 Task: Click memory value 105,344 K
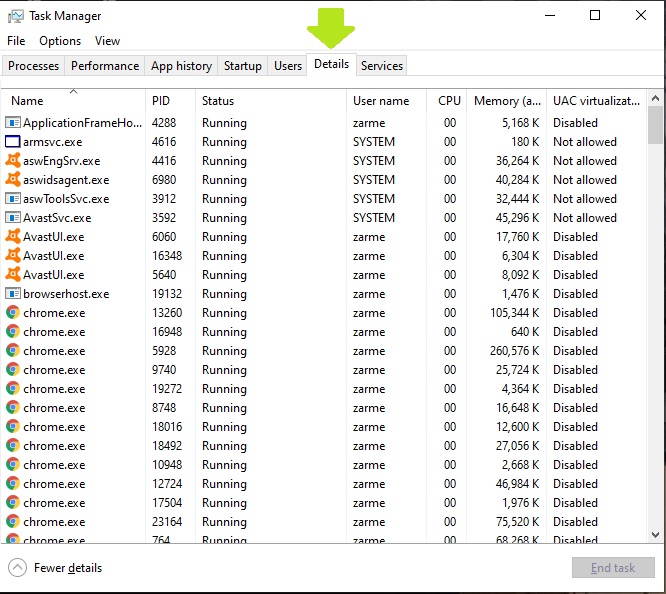coord(514,313)
